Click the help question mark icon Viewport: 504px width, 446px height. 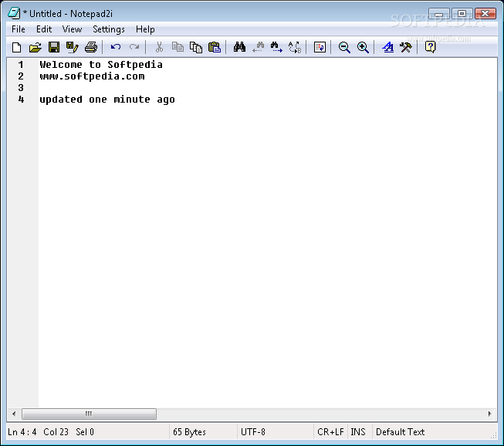(430, 48)
